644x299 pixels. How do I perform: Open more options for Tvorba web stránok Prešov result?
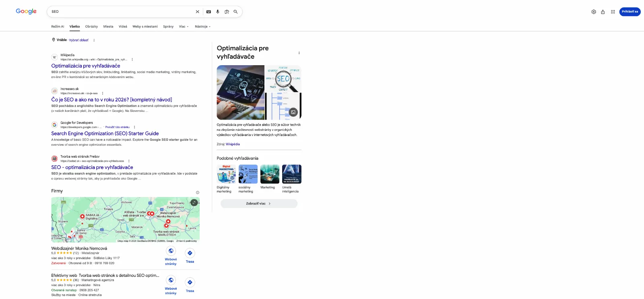(x=129, y=161)
